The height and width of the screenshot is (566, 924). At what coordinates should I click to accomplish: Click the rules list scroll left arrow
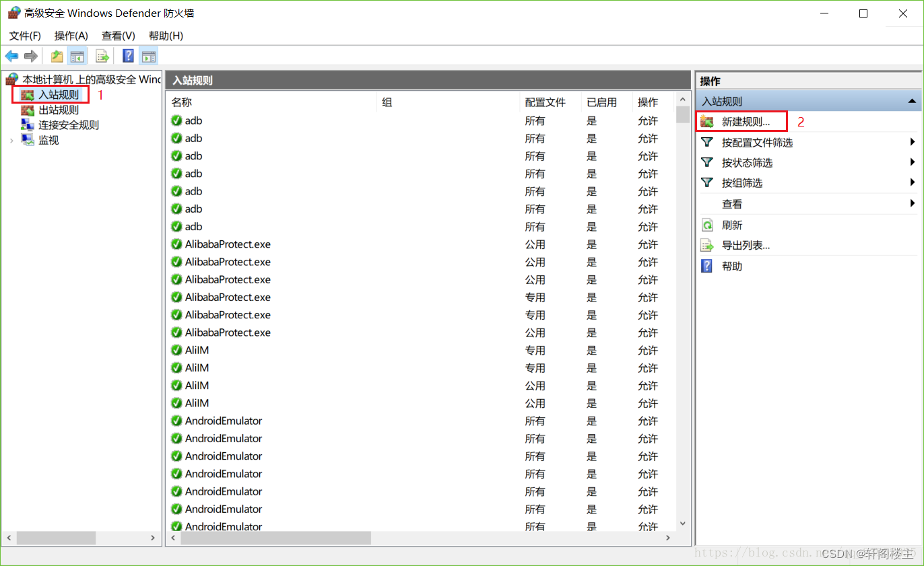click(173, 538)
